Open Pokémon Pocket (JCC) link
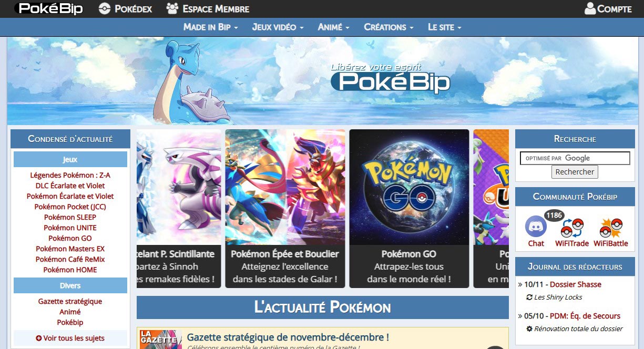This screenshot has height=349, width=644. [x=70, y=207]
